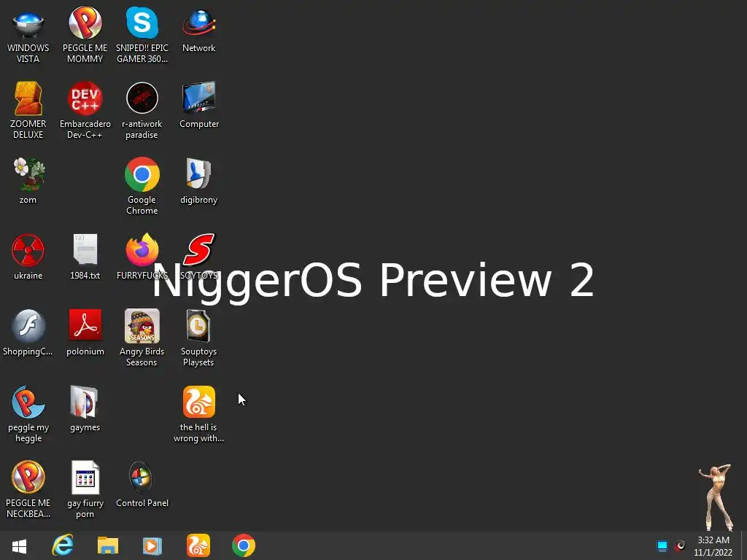Open Internet Explorer from the taskbar

click(63, 545)
